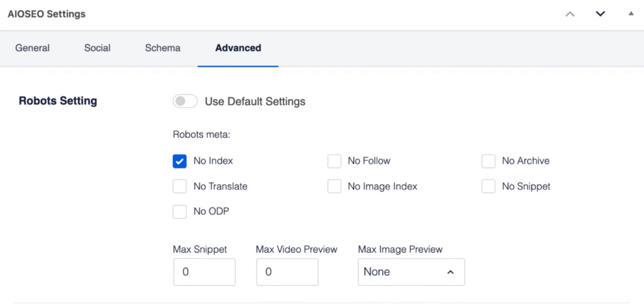Check the No Follow option
The width and height of the screenshot is (644, 308).
point(335,161)
